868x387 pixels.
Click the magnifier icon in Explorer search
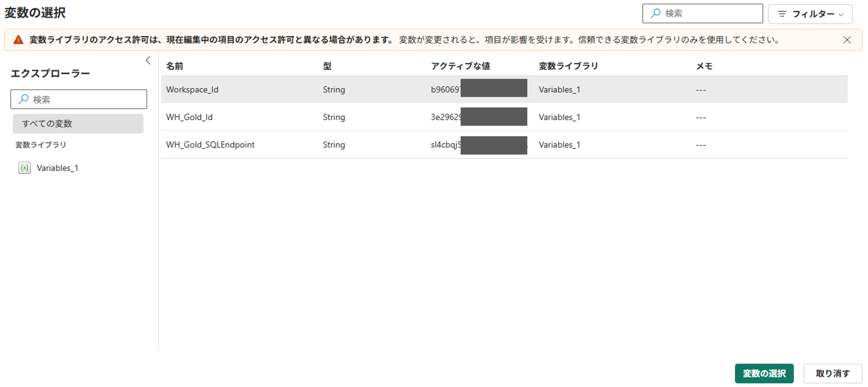pos(23,99)
